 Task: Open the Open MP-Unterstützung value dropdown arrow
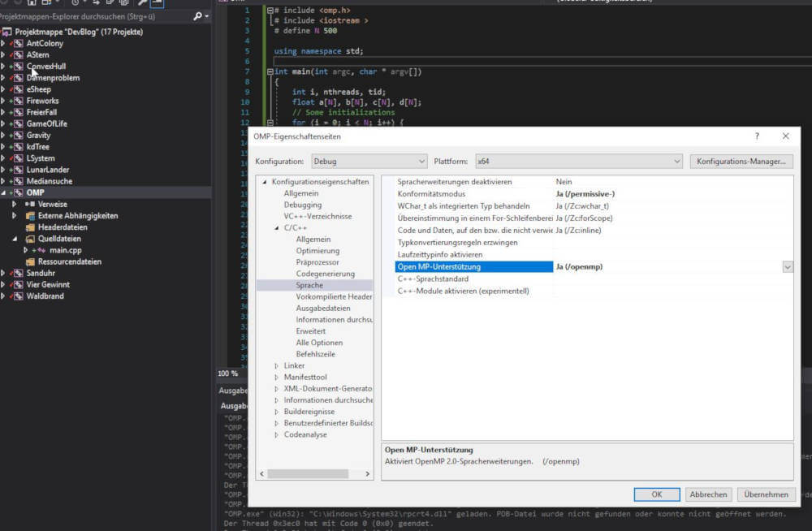click(787, 267)
